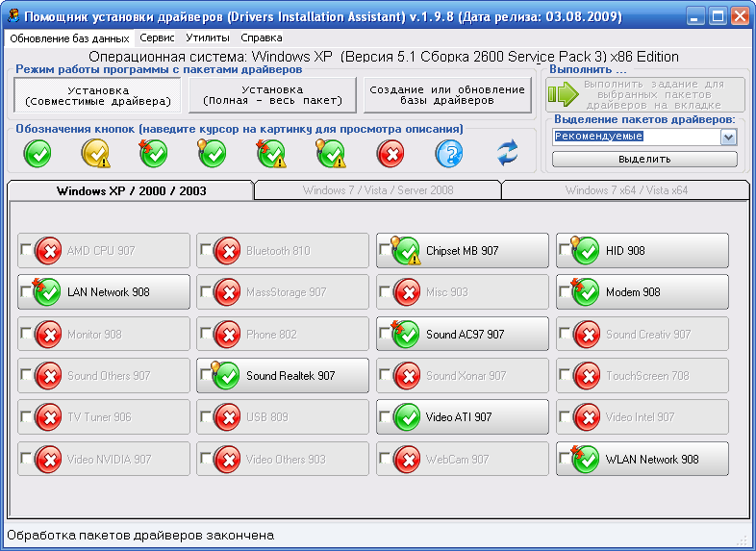The height and width of the screenshot is (551, 756).
Task: Tick the Monitor 908 checkbox
Action: point(26,333)
